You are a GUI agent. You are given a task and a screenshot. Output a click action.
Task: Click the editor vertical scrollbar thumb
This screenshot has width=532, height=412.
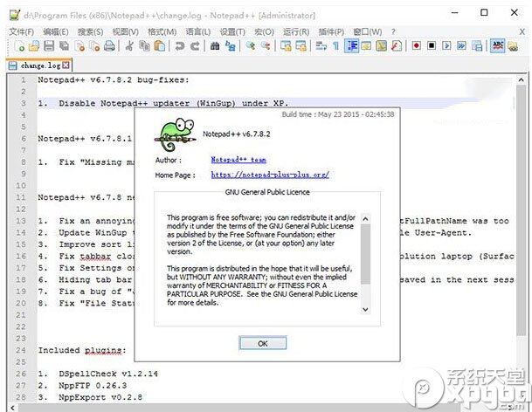pyautogui.click(x=522, y=210)
